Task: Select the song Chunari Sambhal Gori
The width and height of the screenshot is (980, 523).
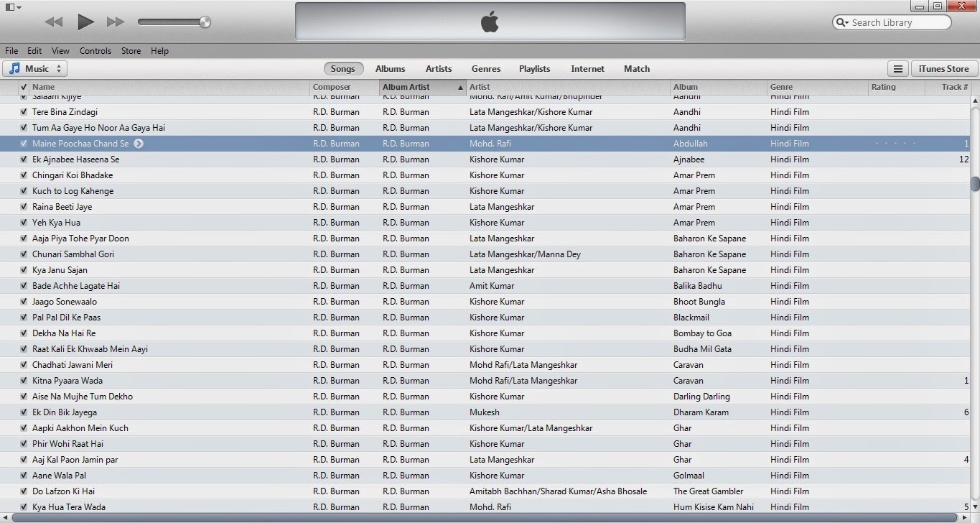Action: 73,254
